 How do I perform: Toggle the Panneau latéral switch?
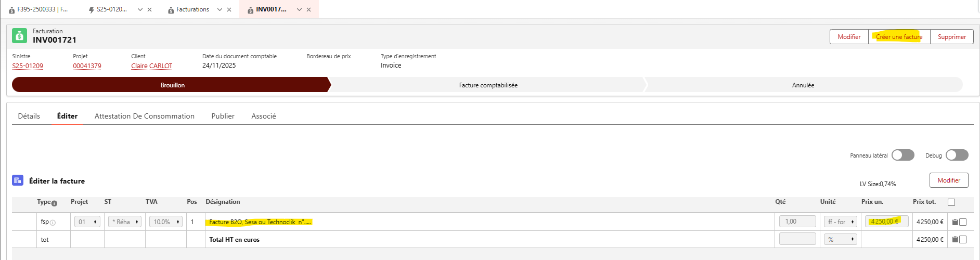tap(903, 155)
